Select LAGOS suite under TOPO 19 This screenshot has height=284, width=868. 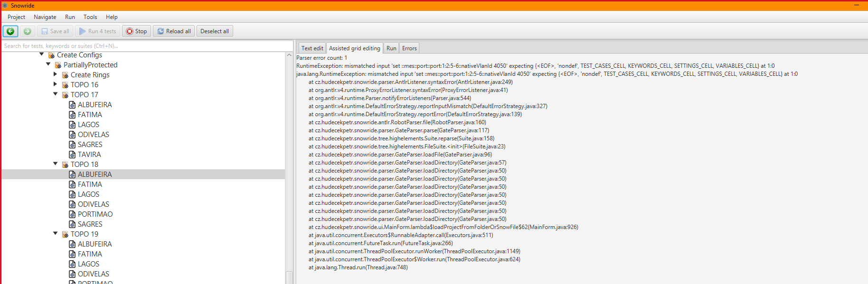(89, 264)
